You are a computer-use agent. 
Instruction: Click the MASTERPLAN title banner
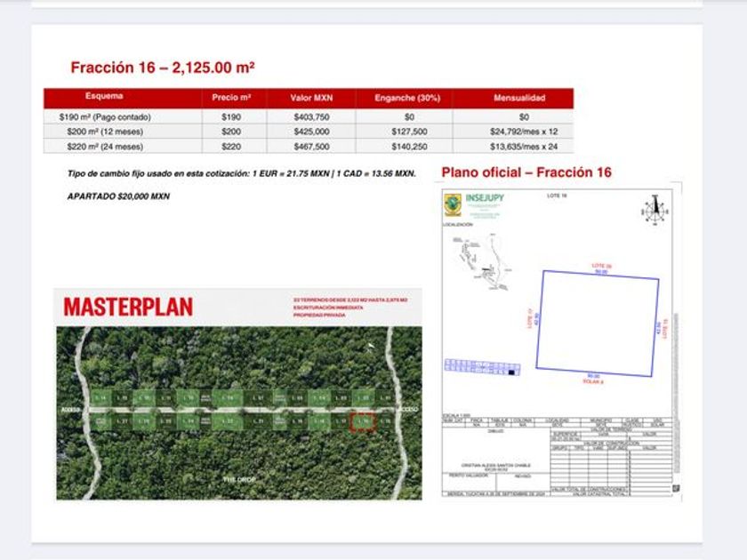pos(238,308)
